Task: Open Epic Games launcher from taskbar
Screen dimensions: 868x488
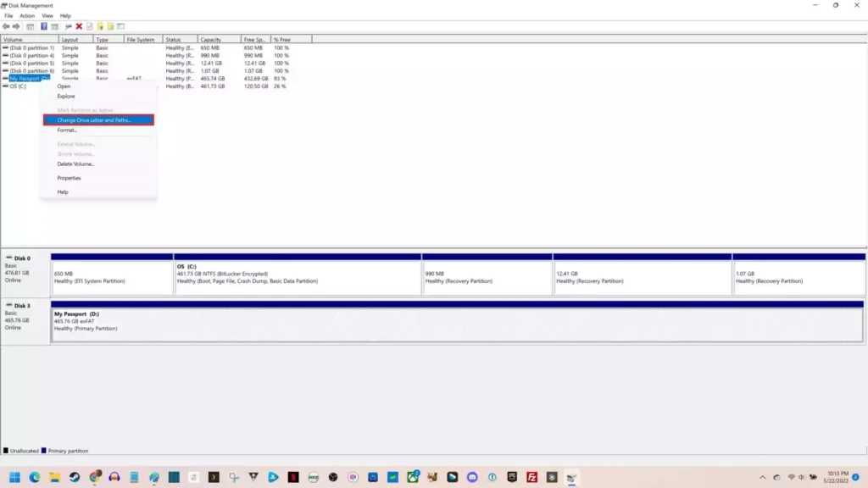Action: pyautogui.click(x=512, y=477)
